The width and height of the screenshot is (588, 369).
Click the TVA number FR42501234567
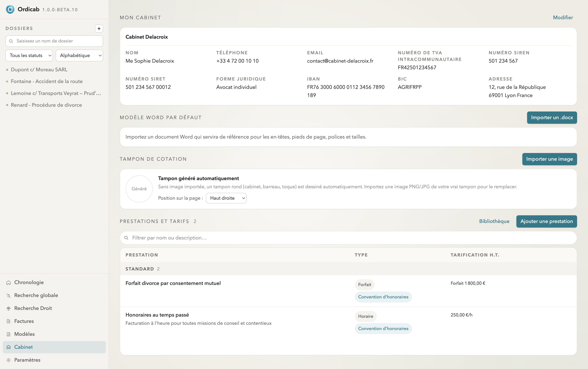[417, 68]
